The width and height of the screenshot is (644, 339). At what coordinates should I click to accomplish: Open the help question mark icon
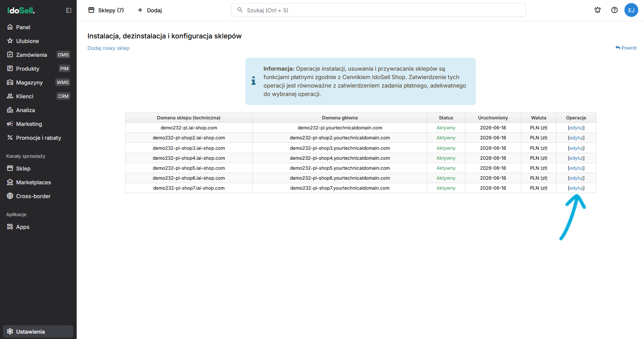[x=614, y=10]
